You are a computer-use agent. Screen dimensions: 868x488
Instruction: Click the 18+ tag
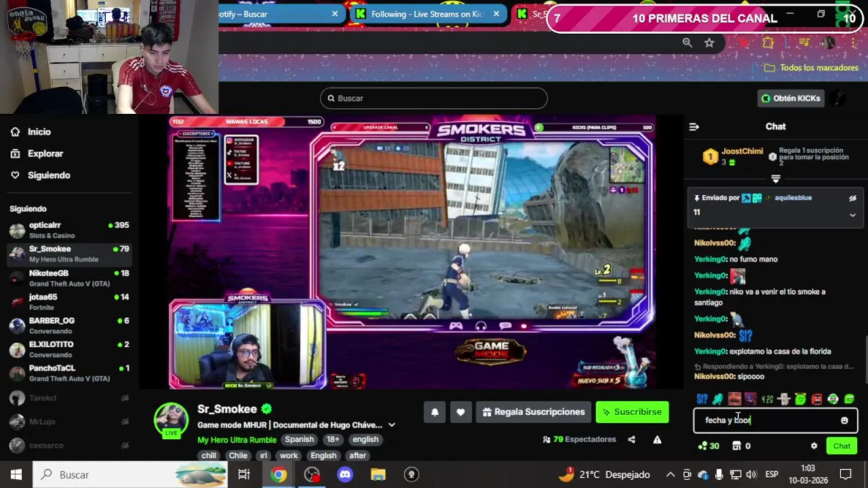click(333, 439)
